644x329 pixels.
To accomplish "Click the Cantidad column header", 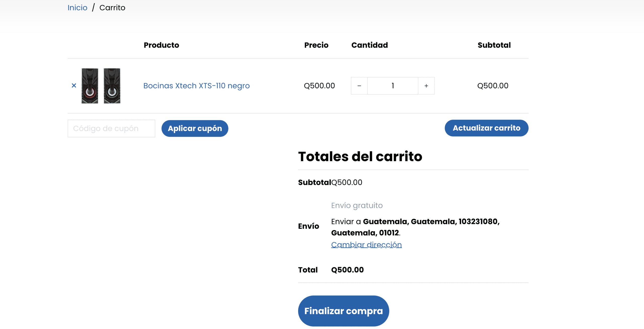I will (369, 45).
